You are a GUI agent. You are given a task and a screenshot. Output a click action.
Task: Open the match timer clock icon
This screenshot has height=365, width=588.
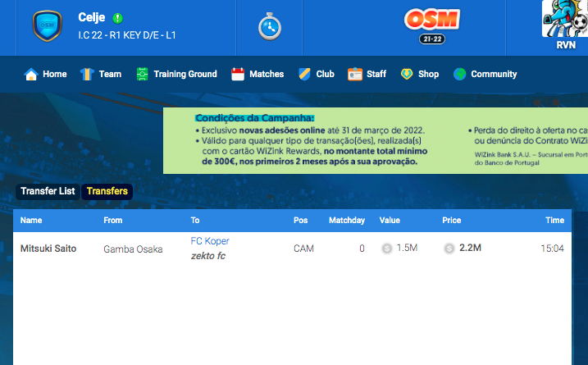270,27
